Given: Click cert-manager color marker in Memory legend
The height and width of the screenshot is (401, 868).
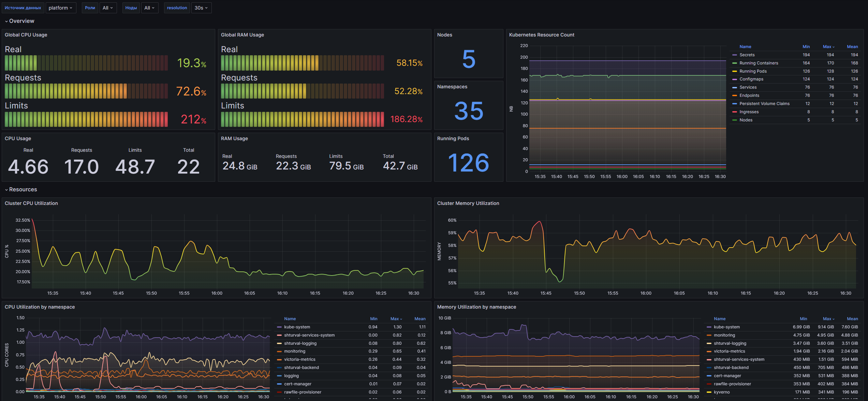Looking at the screenshot, I should tap(709, 376).
